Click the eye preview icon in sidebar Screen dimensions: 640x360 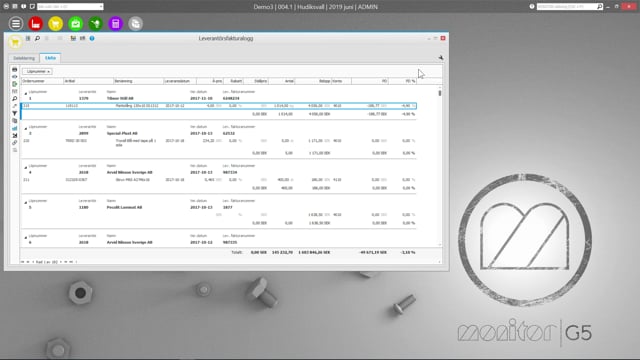coord(15,77)
